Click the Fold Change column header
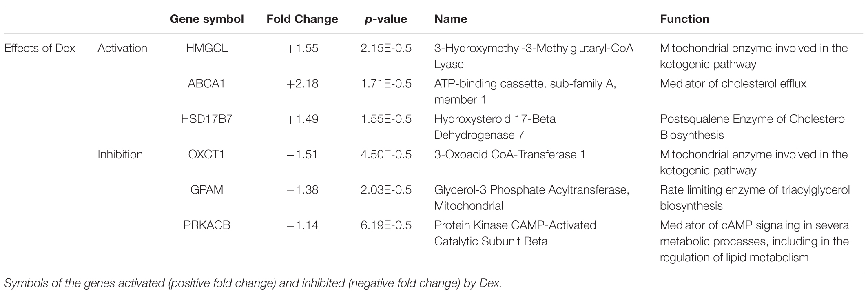 pos(302,19)
